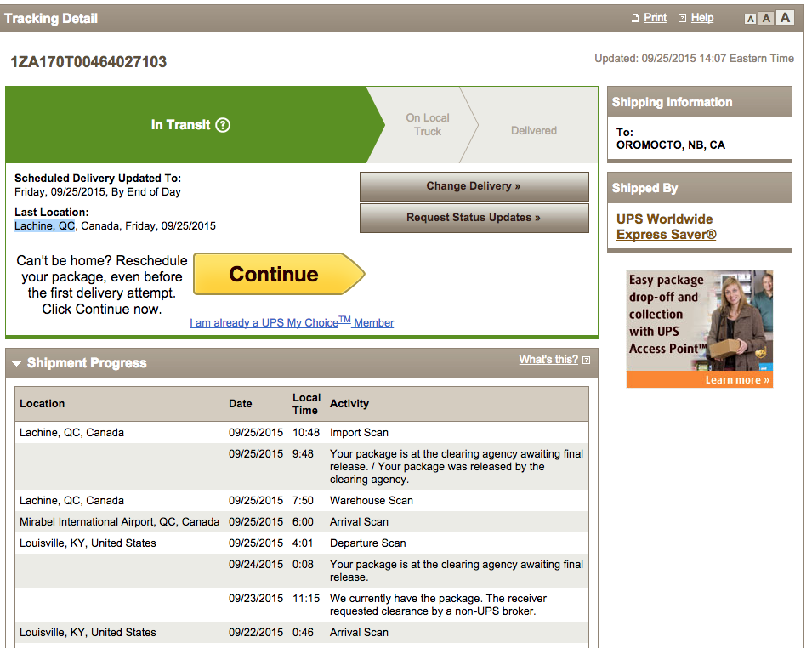Viewport: 812px width, 648px height.
Task: Click the help question-mark icon in the header
Action: pos(682,19)
